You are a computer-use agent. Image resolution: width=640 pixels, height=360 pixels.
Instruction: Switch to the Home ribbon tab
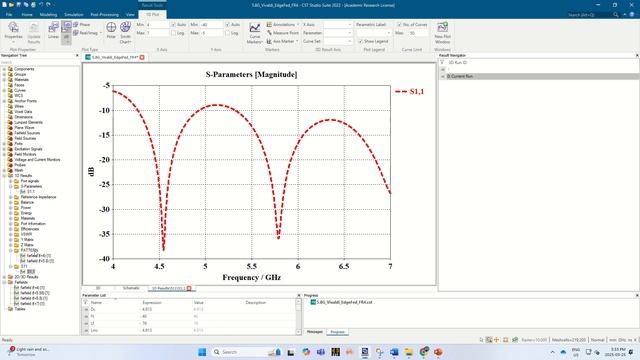[x=27, y=15]
